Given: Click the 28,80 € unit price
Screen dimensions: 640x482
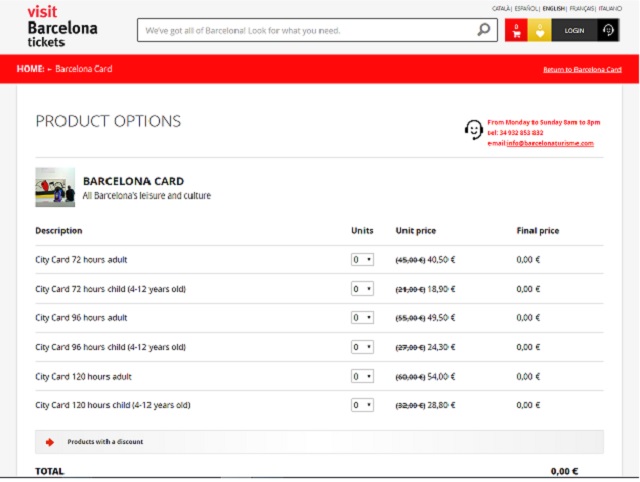Looking at the screenshot, I should 441,405.
